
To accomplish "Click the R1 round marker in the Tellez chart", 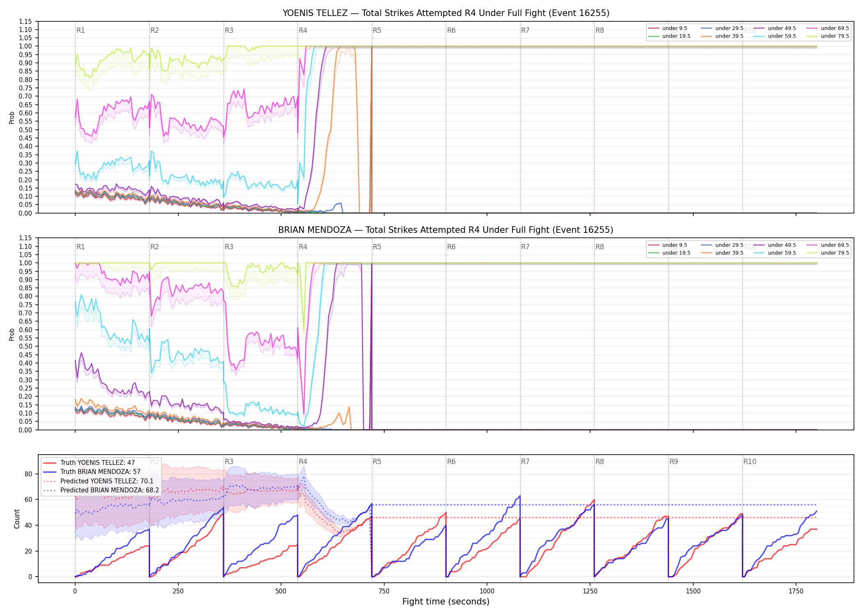I will pyautogui.click(x=81, y=30).
